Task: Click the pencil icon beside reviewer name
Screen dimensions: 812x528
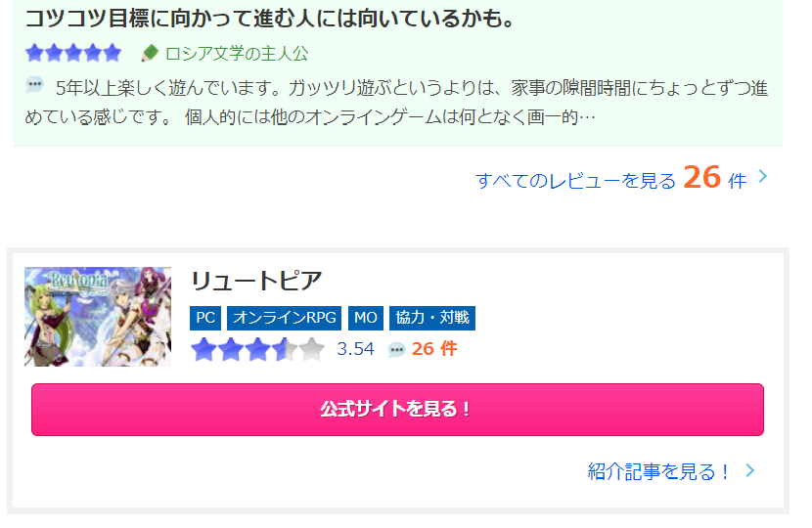Action: pyautogui.click(x=150, y=54)
